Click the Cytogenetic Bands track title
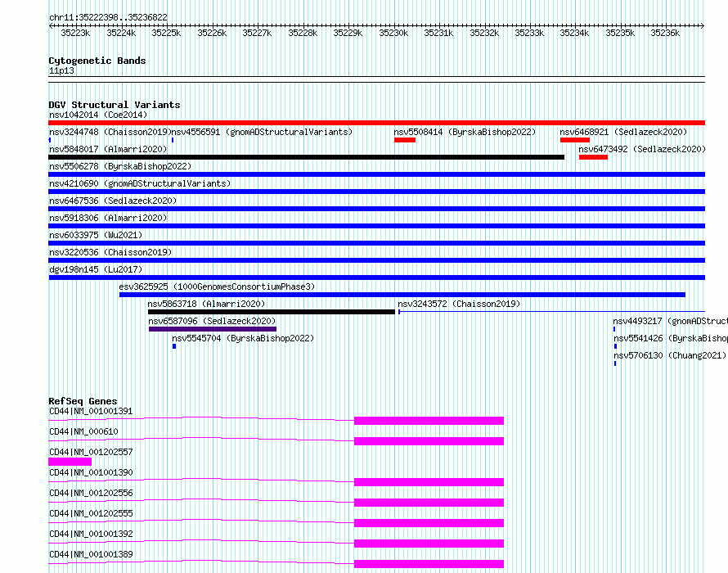728x573 pixels. [97, 61]
